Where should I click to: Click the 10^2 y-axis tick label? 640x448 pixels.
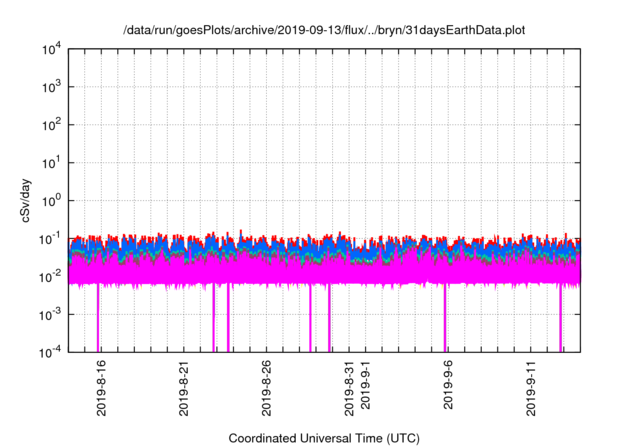(x=51, y=125)
